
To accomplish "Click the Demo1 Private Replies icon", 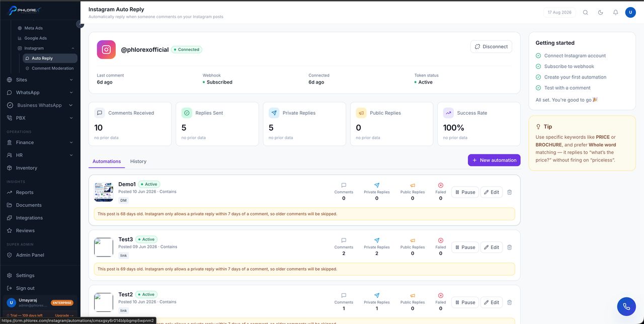I will click(377, 185).
